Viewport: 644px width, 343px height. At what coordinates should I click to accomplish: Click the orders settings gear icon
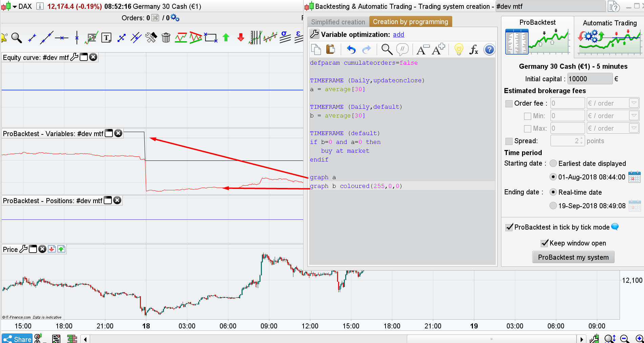(x=175, y=18)
